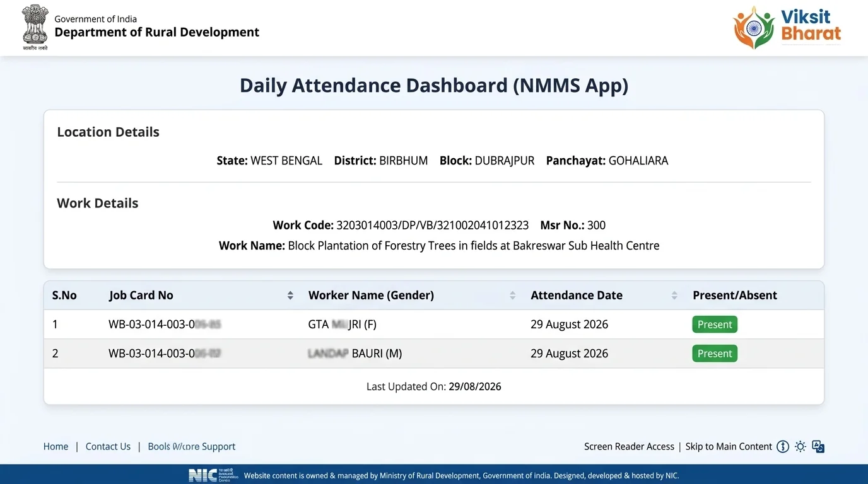Click the State value WEST BENGAL
Image resolution: width=868 pixels, height=484 pixels.
286,161
